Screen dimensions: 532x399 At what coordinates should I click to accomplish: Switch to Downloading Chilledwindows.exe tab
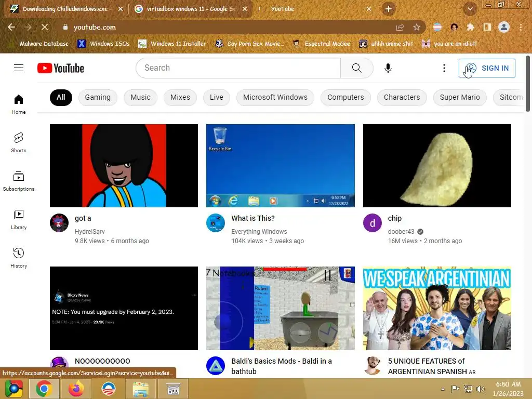[64, 9]
